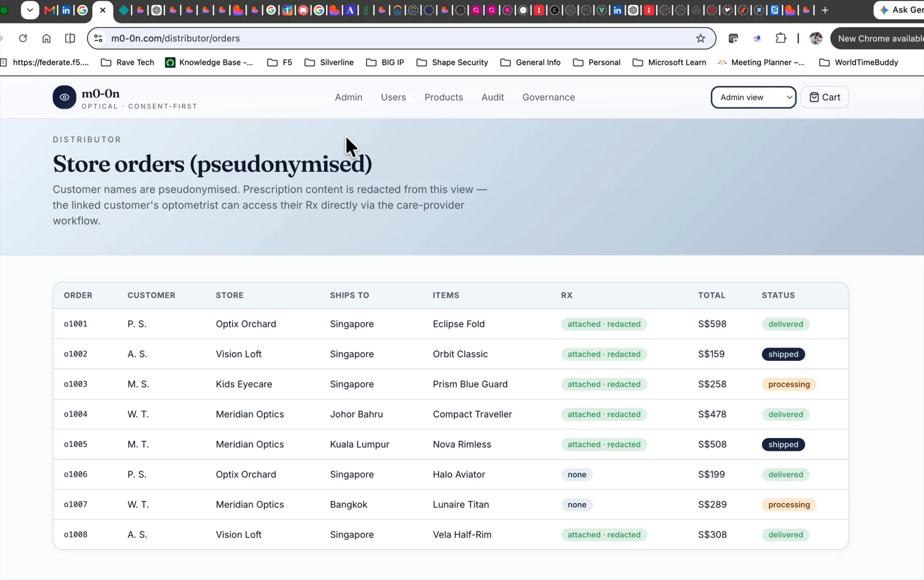The image size is (924, 580).
Task: Switch to the teal diamond tab
Action: tap(123, 10)
